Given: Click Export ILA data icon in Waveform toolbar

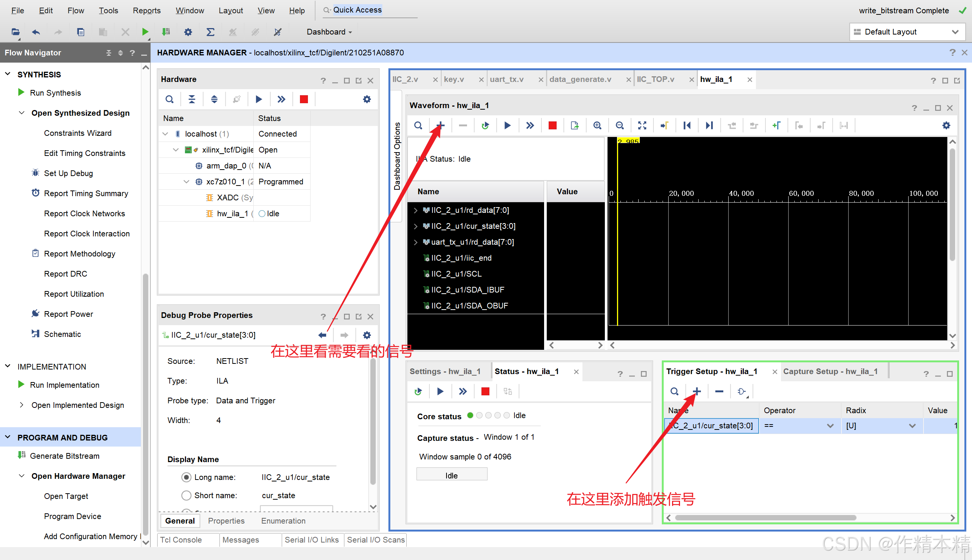Looking at the screenshot, I should tap(574, 125).
